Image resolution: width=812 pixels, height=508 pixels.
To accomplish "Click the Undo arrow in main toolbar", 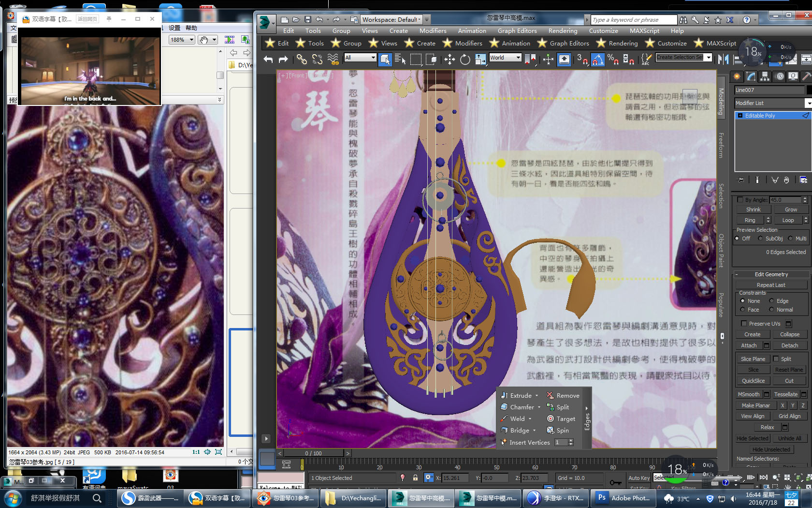I will [x=268, y=59].
